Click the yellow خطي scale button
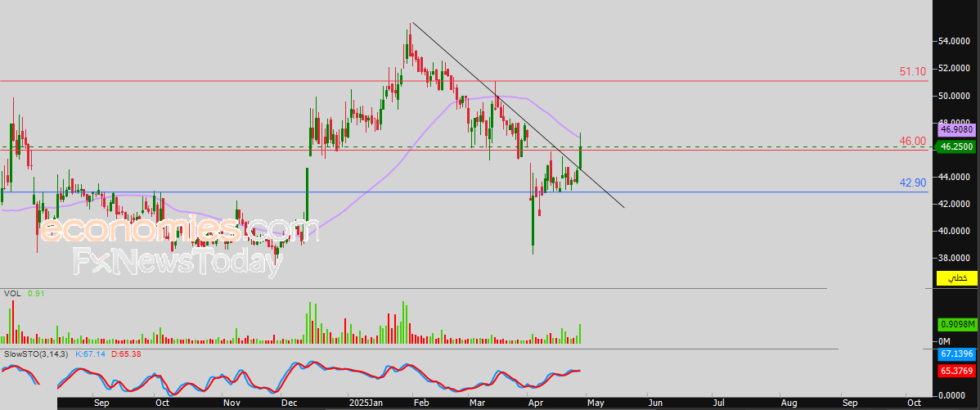Screen dimensions: 980x410 tap(956, 277)
